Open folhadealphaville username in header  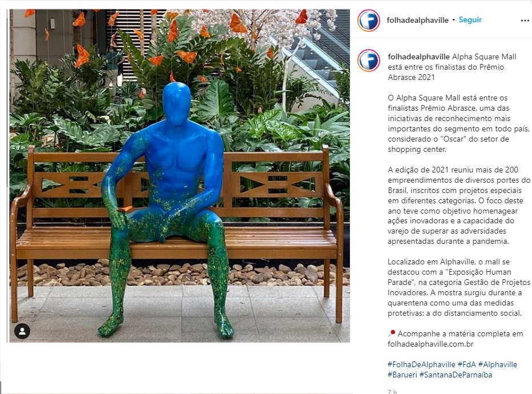(x=417, y=20)
